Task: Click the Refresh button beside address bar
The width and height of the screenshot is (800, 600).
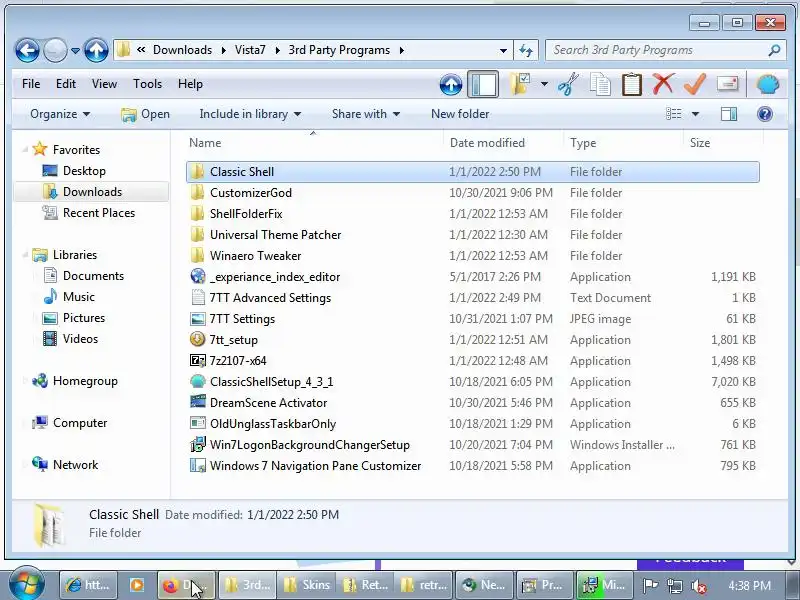Action: click(526, 50)
